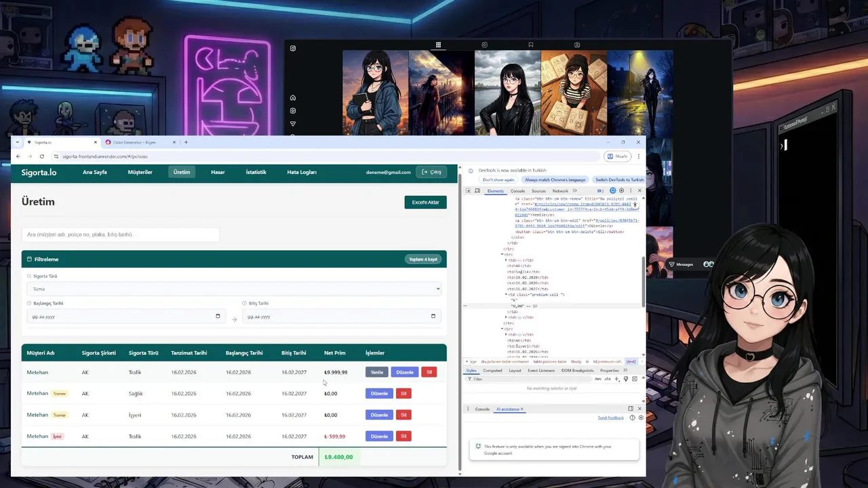Screen dimensions: 868x488
Task: Click the browser address bar URL
Action: click(105, 157)
